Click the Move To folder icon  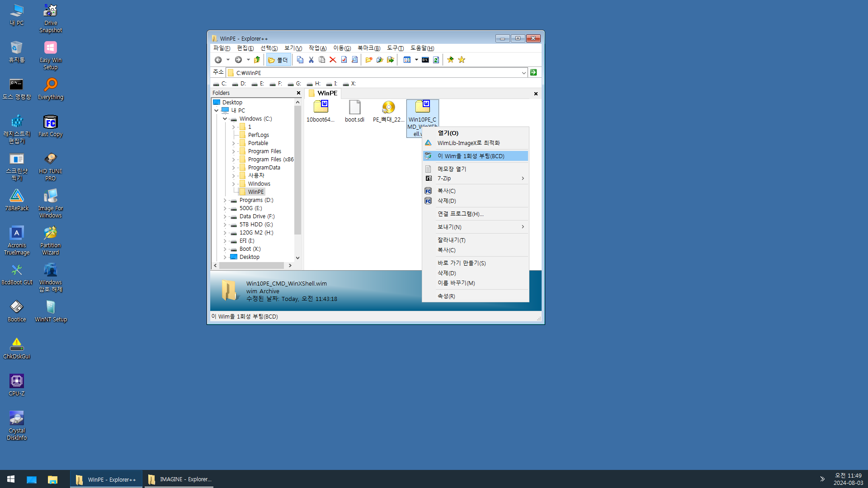391,60
